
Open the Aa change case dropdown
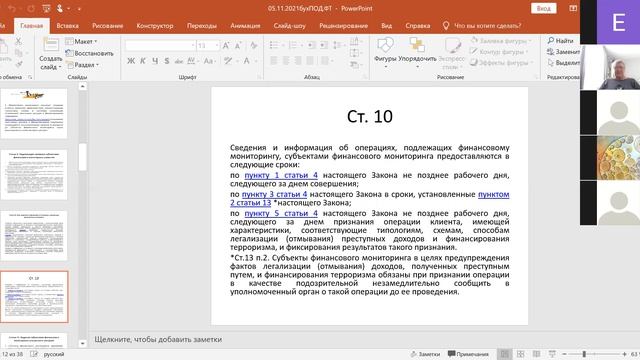209,61
